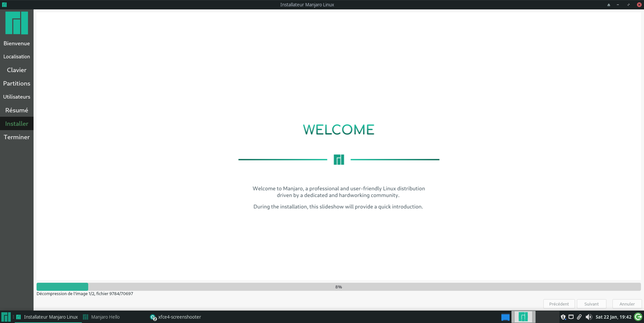Click the green session tray icon near the clock
Viewport: 644px width, 323px height.
(x=638, y=317)
